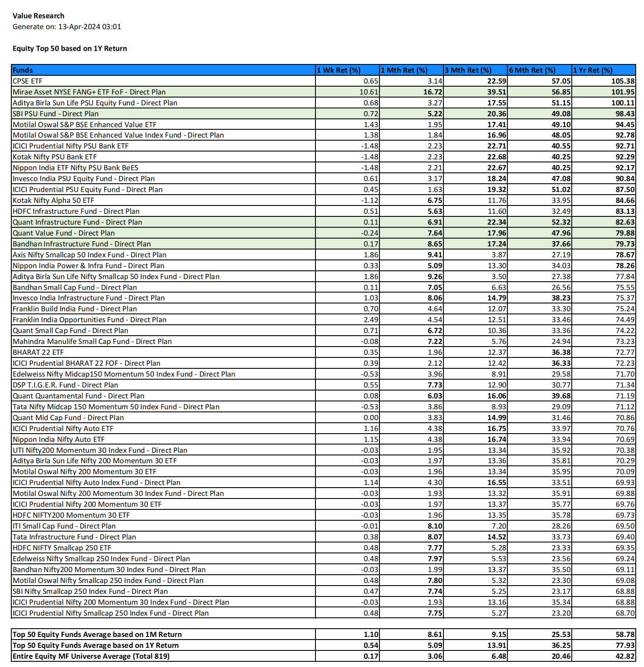Click UTI Nifty200 Momentum 30 Index Fund
The width and height of the screenshot is (644, 667).
point(100,450)
